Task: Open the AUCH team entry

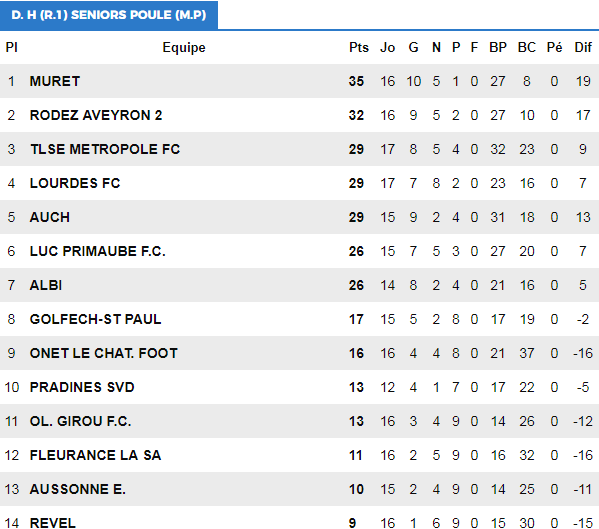Action: pyautogui.click(x=50, y=217)
